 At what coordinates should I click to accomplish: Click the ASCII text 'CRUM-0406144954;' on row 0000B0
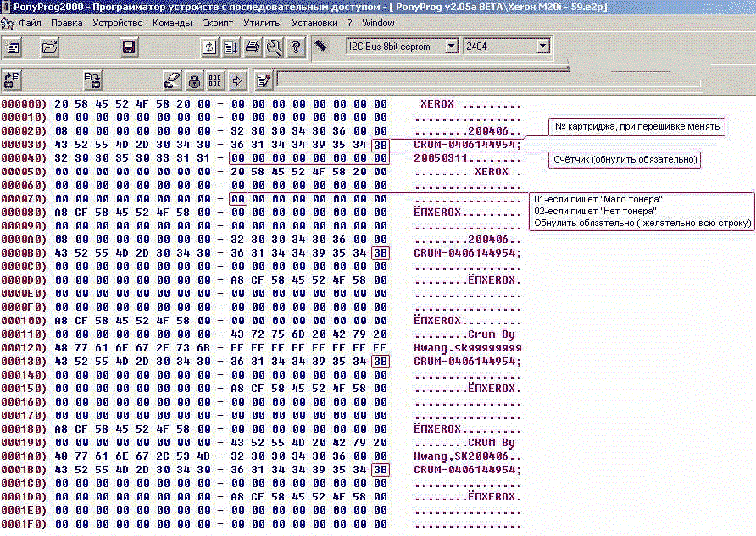(x=468, y=253)
